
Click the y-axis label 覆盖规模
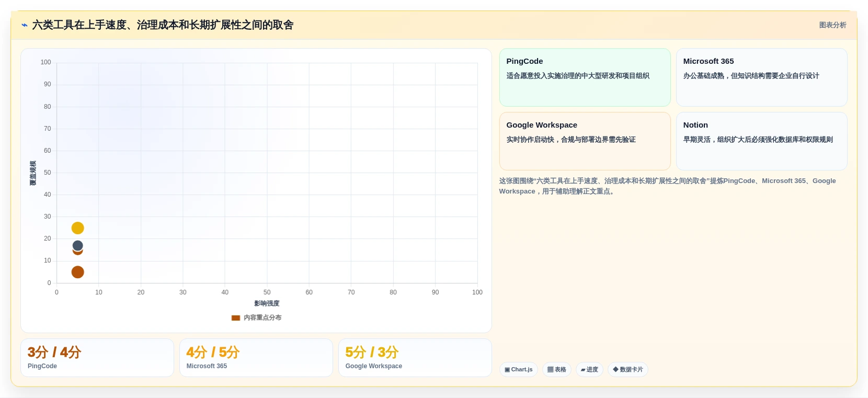pyautogui.click(x=33, y=173)
